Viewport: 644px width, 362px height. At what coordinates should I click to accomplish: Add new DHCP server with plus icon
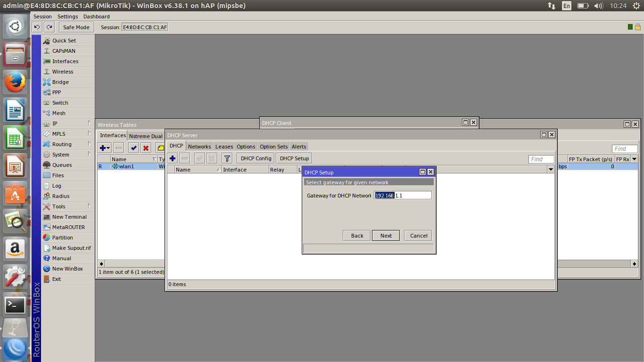click(x=173, y=158)
